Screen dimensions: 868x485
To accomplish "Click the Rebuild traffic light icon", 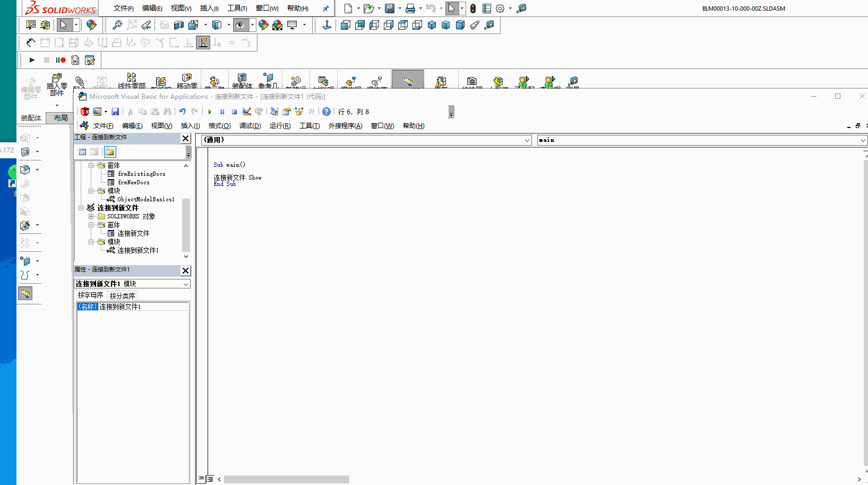I will [x=472, y=8].
